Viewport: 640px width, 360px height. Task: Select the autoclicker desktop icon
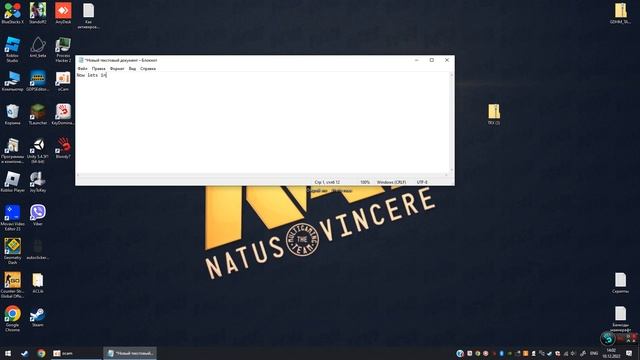[x=38, y=249]
